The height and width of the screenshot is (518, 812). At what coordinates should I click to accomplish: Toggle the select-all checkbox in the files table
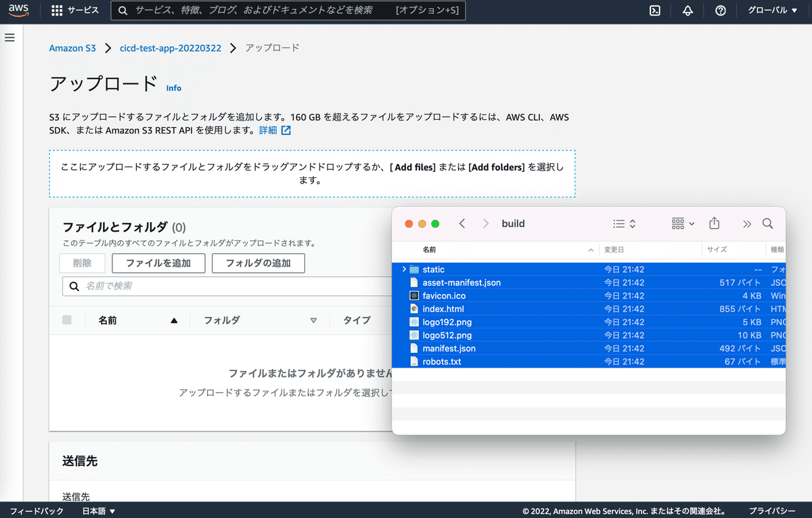pos(67,320)
